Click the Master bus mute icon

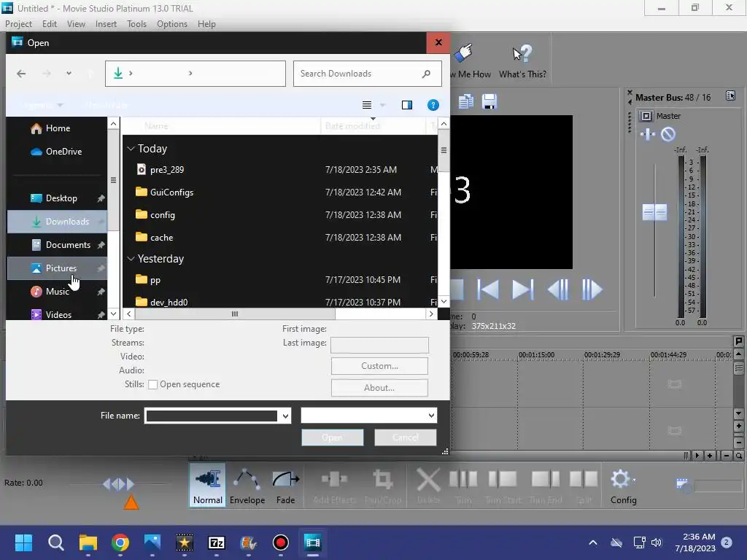[x=668, y=134]
